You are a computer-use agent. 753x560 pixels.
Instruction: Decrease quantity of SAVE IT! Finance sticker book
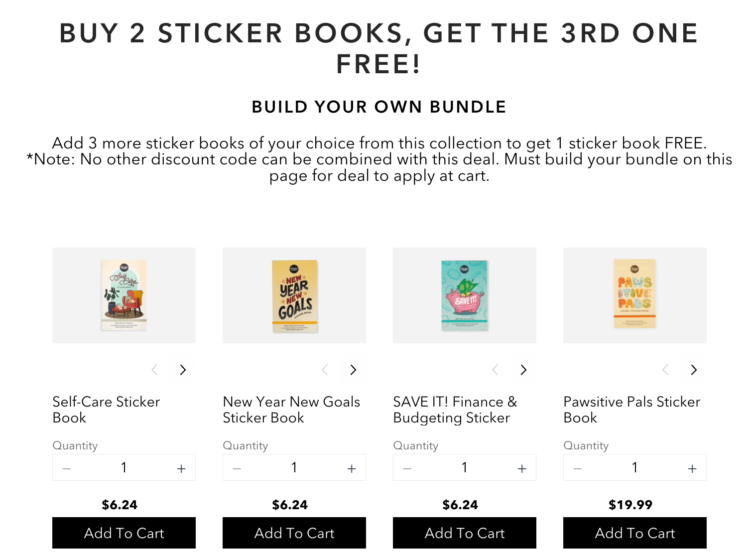click(407, 467)
